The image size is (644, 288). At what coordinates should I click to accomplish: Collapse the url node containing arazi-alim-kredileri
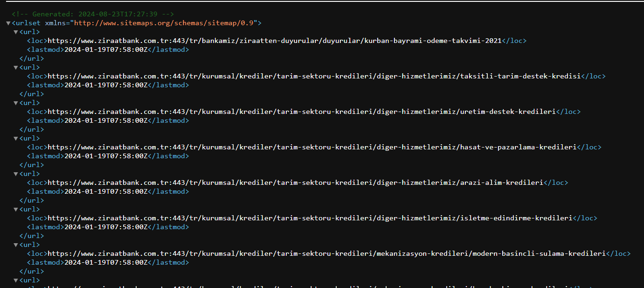[16, 174]
